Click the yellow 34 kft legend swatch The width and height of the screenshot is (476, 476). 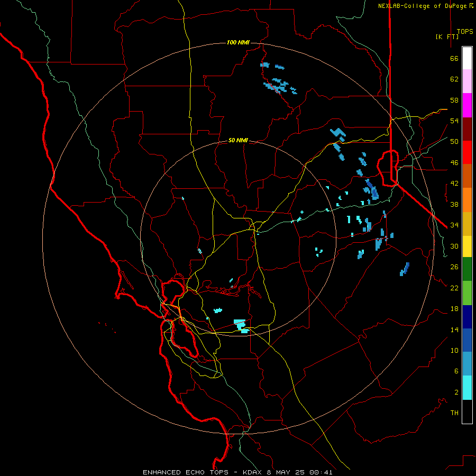(467, 246)
